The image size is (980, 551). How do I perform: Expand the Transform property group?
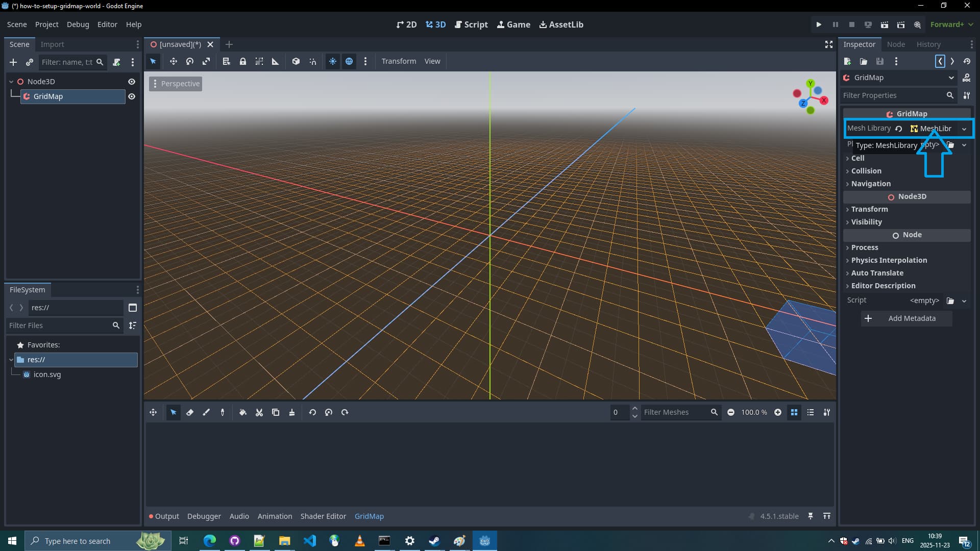[x=869, y=209]
